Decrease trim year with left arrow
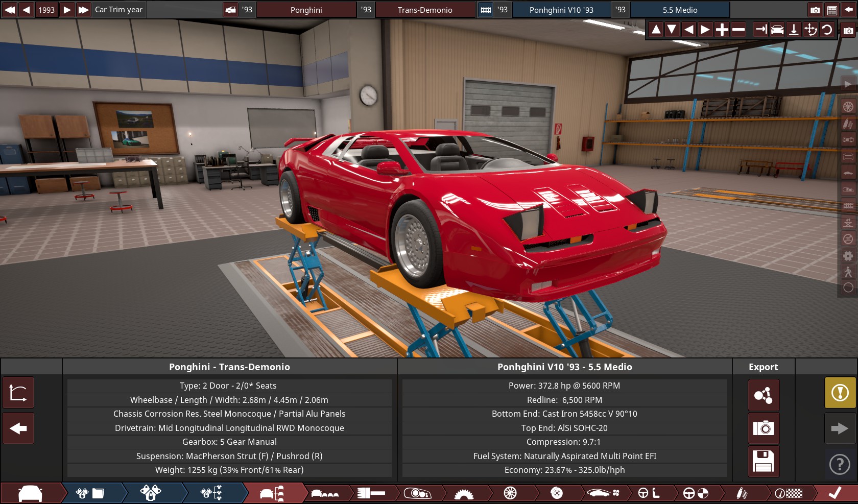The image size is (858, 504). pos(26,10)
